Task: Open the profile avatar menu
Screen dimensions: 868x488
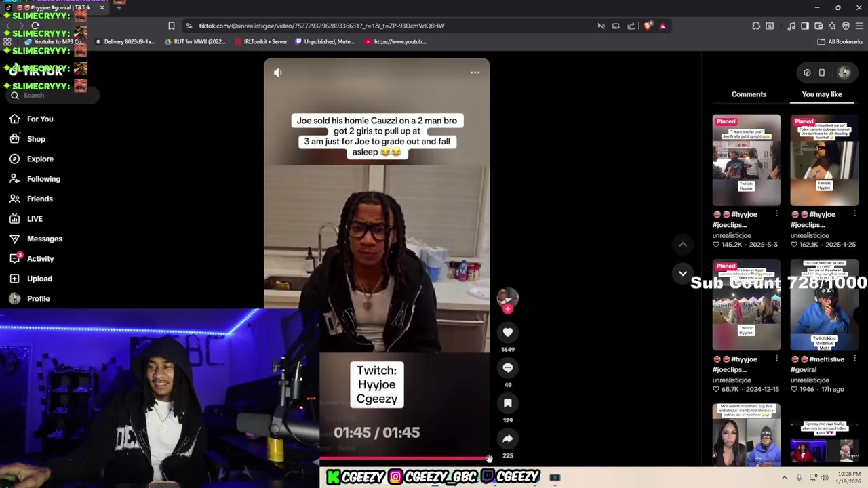Action: tap(844, 73)
